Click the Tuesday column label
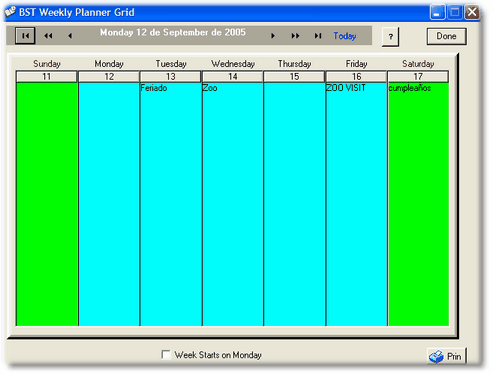 click(x=171, y=64)
